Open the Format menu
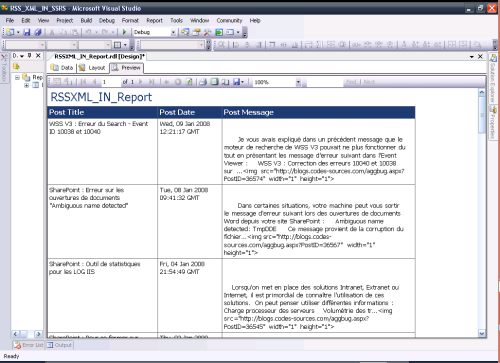Image resolution: width=500 pixels, height=363 pixels. pos(130,20)
